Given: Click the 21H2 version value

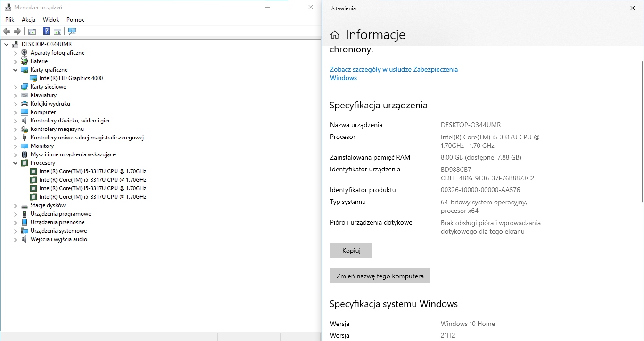Looking at the screenshot, I should point(448,336).
